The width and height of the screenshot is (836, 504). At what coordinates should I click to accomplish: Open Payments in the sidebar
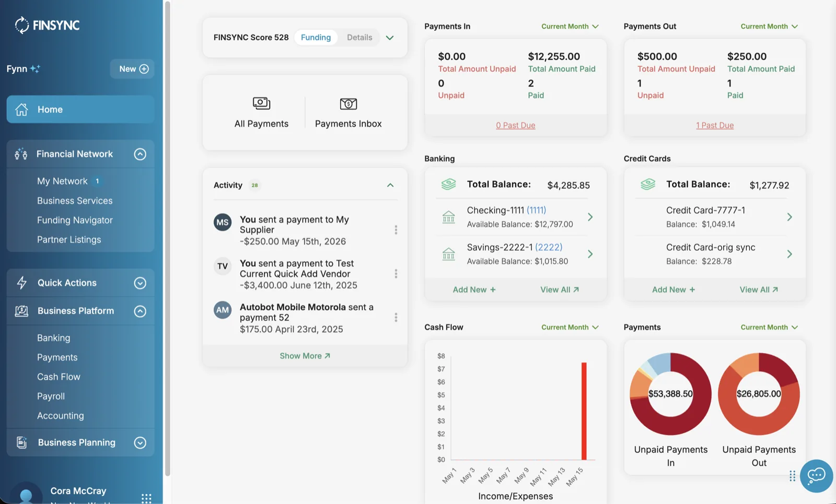(57, 357)
